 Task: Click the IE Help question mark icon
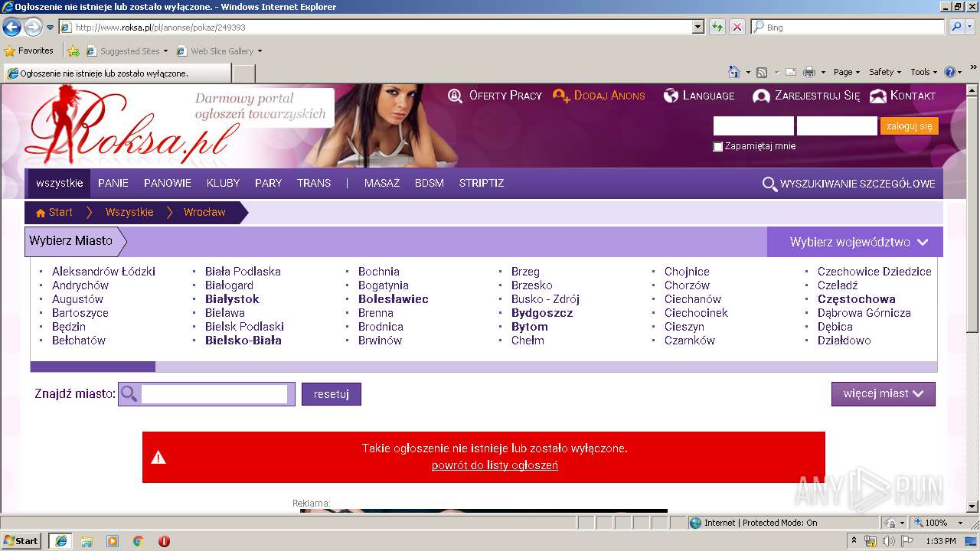coord(950,72)
